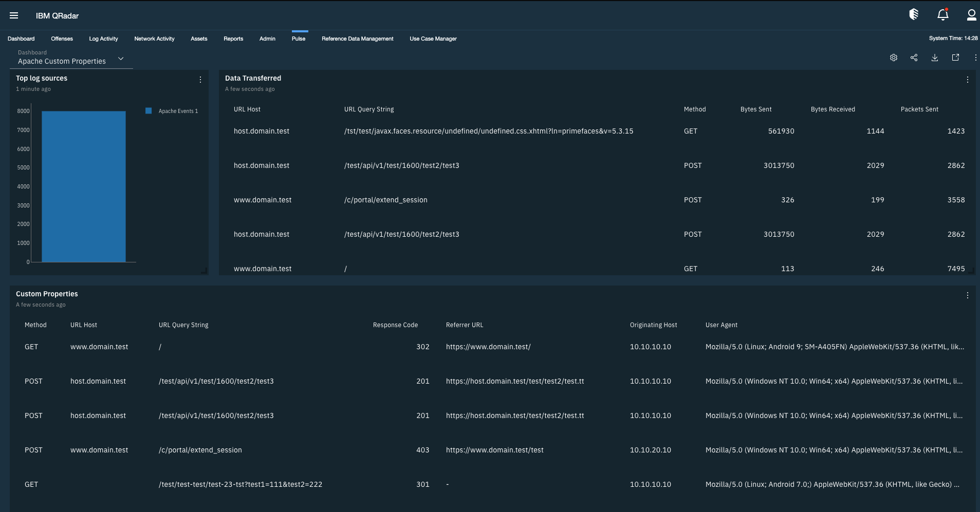Expand the Apache Custom Properties dashboard selector
Image resolution: width=980 pixels, height=512 pixels.
[x=121, y=59]
